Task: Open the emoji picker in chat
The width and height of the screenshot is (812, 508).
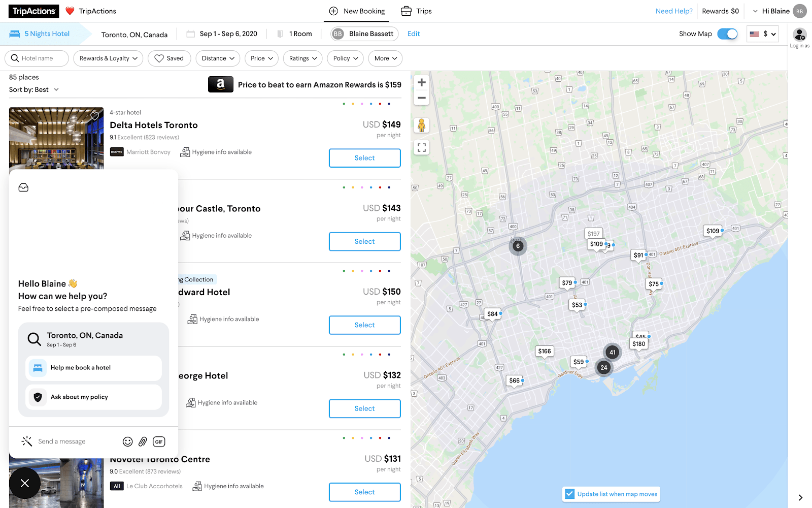Action: (128, 442)
